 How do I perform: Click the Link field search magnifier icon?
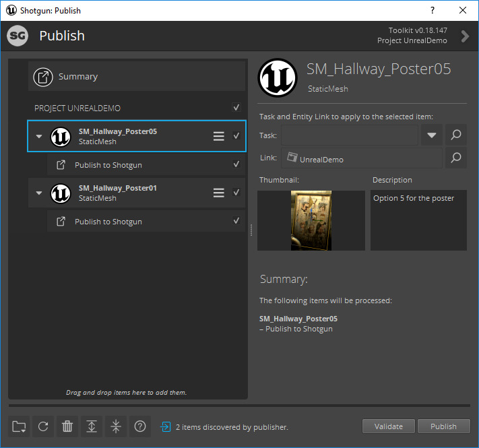click(x=456, y=158)
